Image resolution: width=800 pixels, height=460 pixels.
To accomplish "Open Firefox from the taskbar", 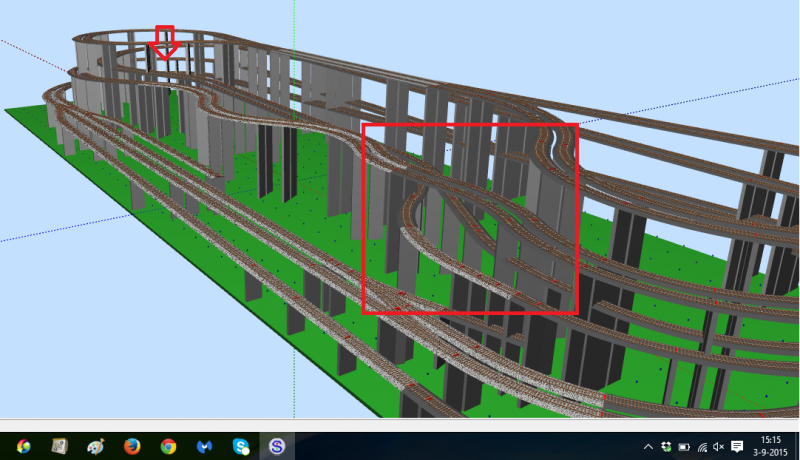I will pos(132,447).
